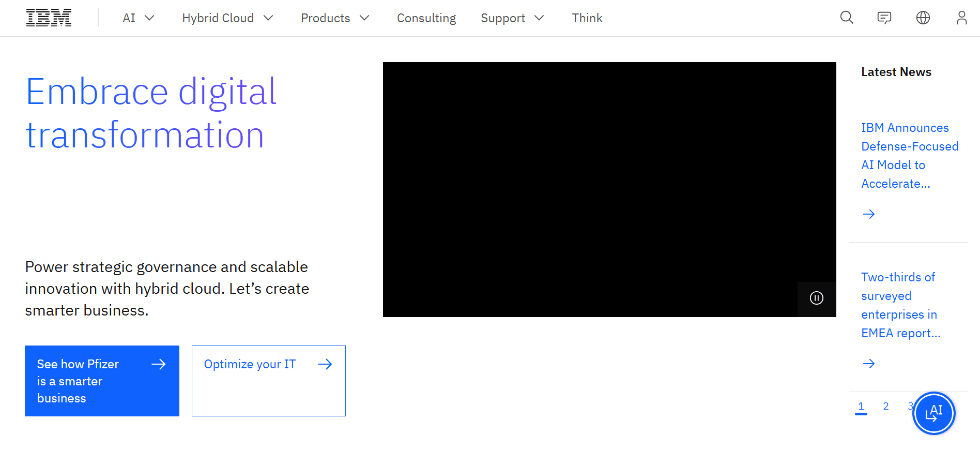This screenshot has width=980, height=450.
Task: Expand the Hybrid Cloud menu
Action: (227, 18)
